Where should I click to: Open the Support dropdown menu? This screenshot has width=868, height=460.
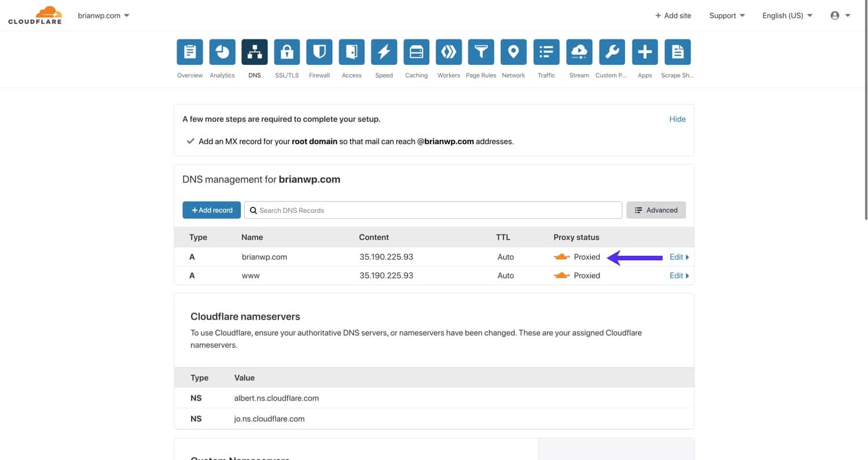727,16
